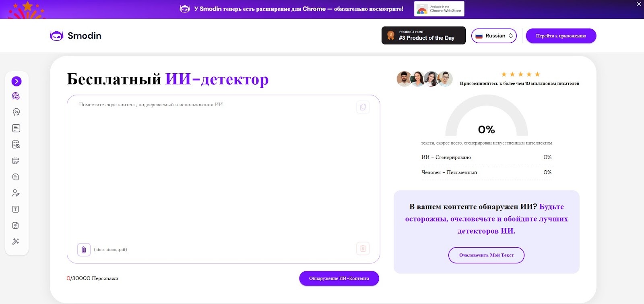Click the Smodin mascot icon in the top banner

click(185, 9)
